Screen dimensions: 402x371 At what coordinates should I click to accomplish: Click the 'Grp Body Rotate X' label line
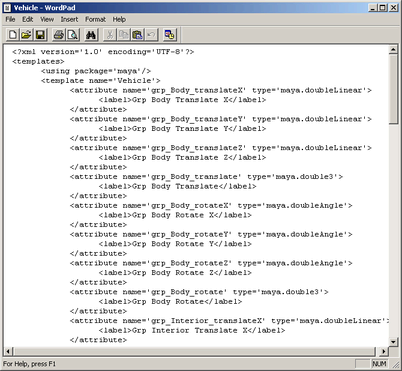click(175, 215)
